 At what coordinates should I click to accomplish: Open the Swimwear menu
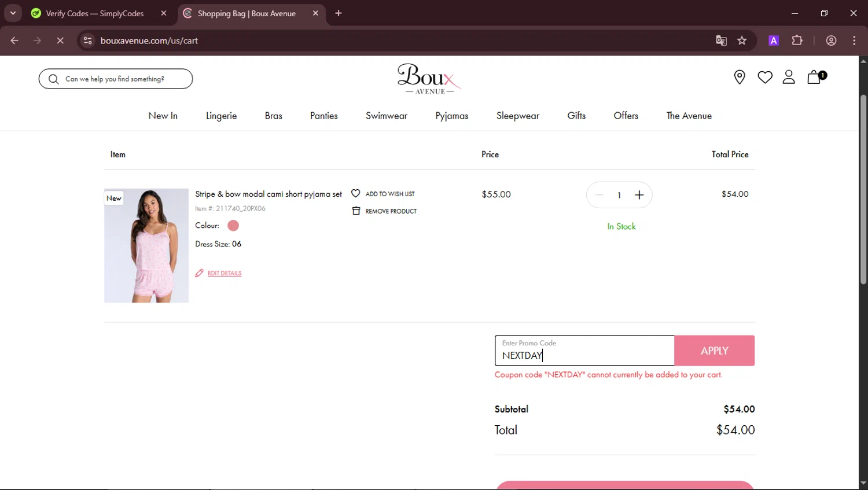tap(387, 116)
